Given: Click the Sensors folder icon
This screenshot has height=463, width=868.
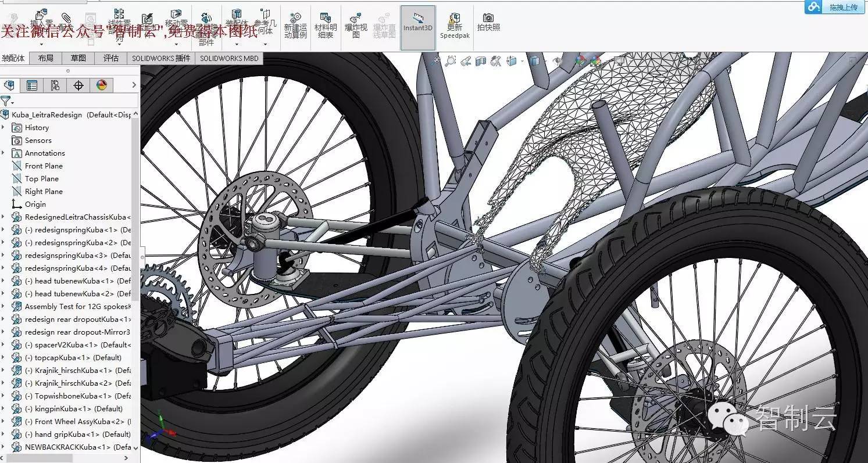Looking at the screenshot, I should pyautogui.click(x=17, y=141).
